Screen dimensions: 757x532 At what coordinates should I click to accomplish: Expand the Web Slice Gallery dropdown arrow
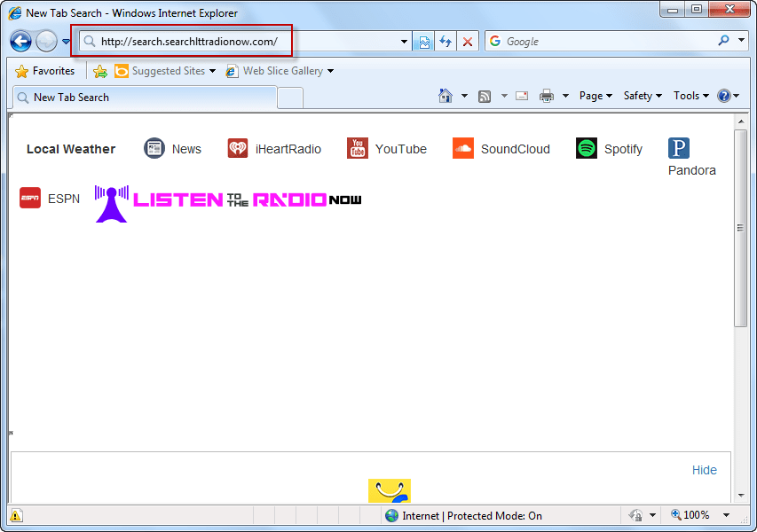click(x=331, y=71)
